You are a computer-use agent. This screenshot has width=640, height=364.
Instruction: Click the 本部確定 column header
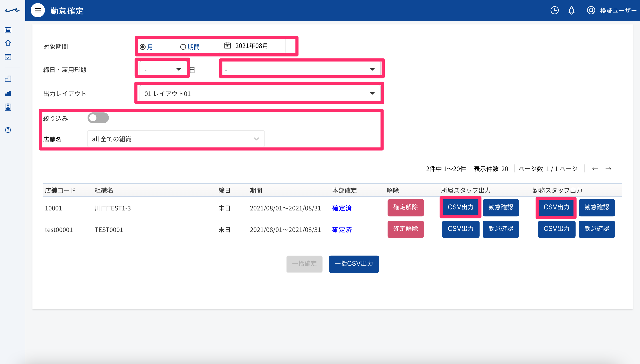coord(344,190)
